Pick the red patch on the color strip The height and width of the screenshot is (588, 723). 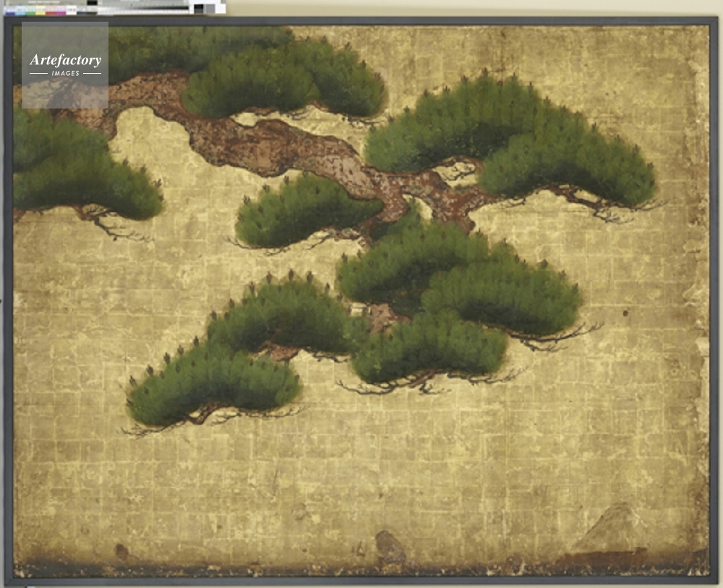tap(50, 12)
